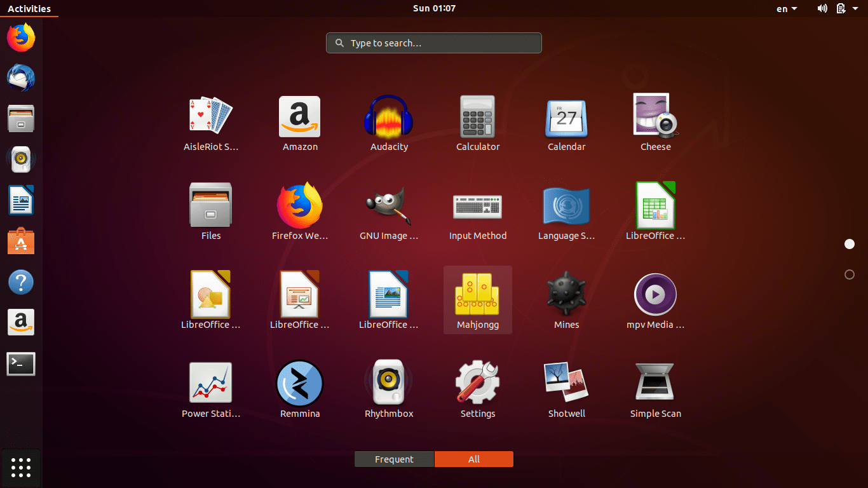Image resolution: width=868 pixels, height=488 pixels.
Task: Open Terminal from the dock
Action: pos(21,364)
